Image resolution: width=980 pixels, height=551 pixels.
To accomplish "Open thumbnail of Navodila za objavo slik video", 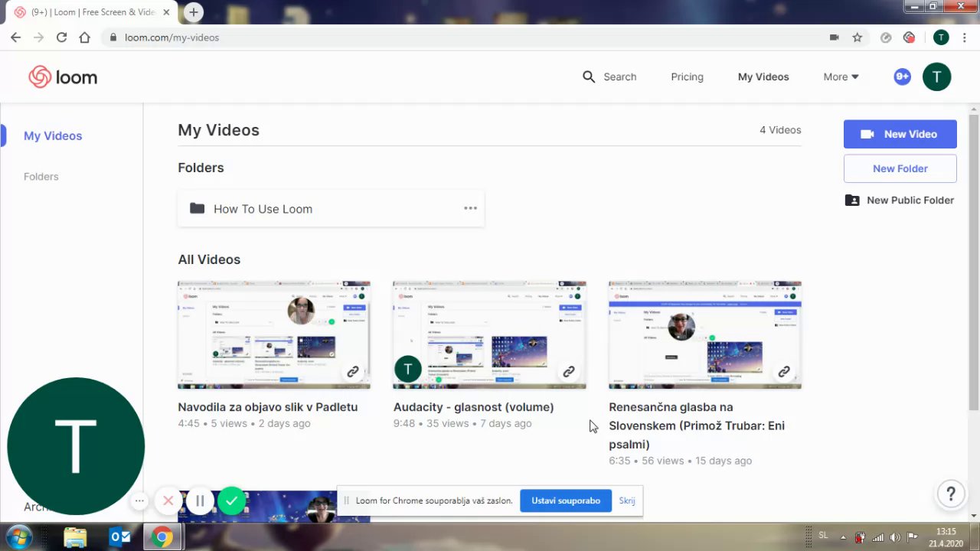I will 274,334.
